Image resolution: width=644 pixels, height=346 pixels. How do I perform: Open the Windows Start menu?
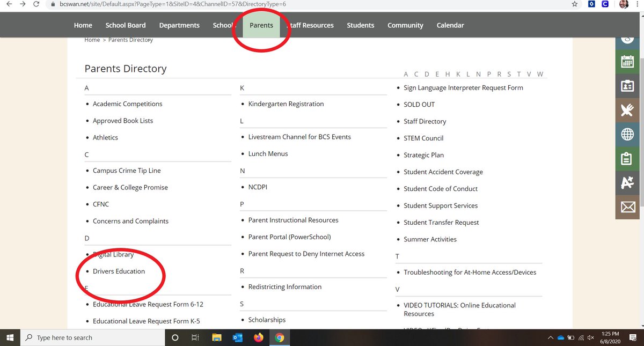10,337
